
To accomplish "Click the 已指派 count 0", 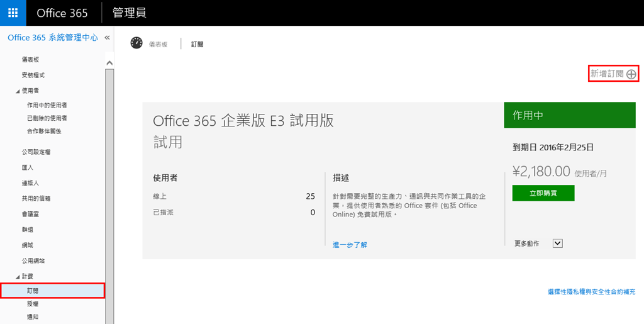I will [313, 212].
